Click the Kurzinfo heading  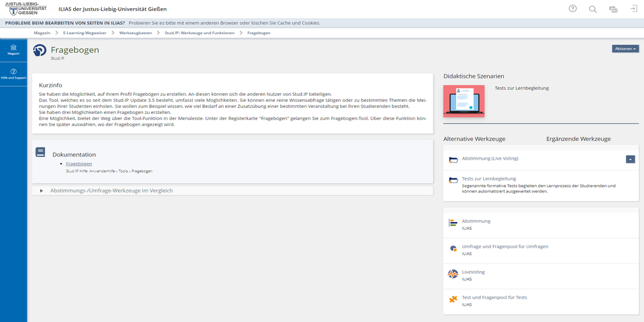point(50,85)
